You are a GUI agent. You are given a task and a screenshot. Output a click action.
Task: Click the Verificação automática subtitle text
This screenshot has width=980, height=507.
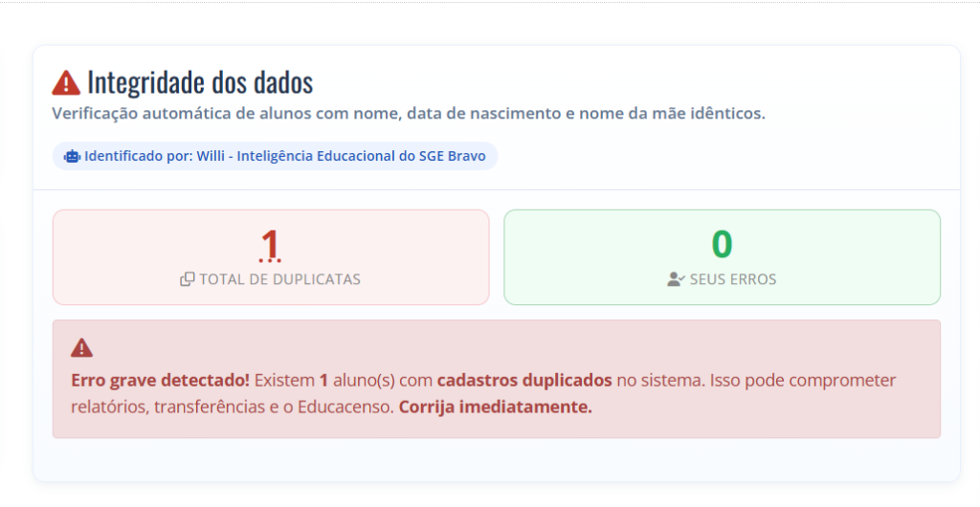408,114
